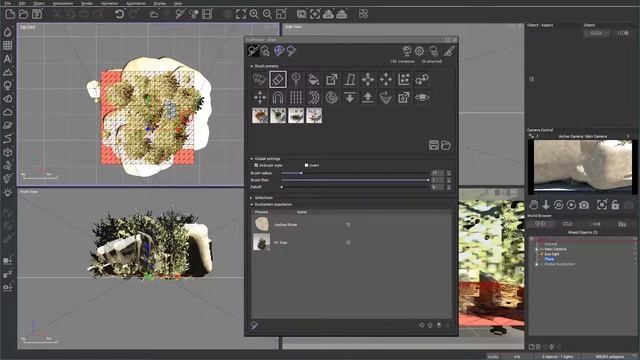The image size is (640, 360).
Task: Adjust the Falloff slider handle
Action: pyautogui.click(x=282, y=187)
